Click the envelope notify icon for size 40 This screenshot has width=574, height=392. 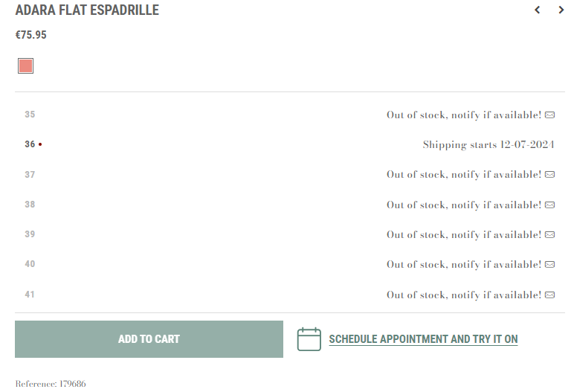coord(549,265)
